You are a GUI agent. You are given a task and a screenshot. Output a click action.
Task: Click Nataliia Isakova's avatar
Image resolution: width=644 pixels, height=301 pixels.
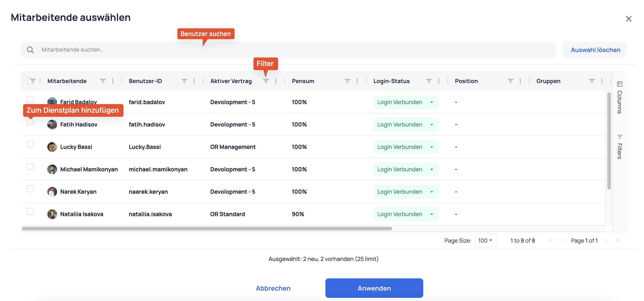click(x=52, y=214)
